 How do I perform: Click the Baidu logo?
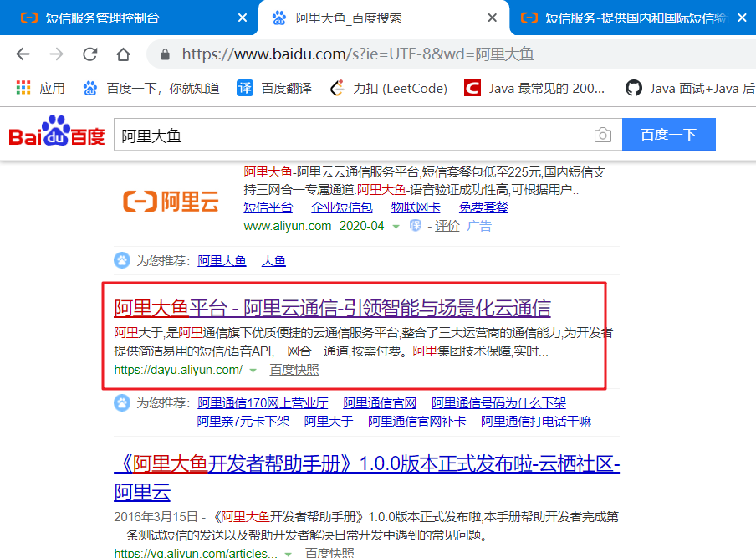[x=56, y=131]
